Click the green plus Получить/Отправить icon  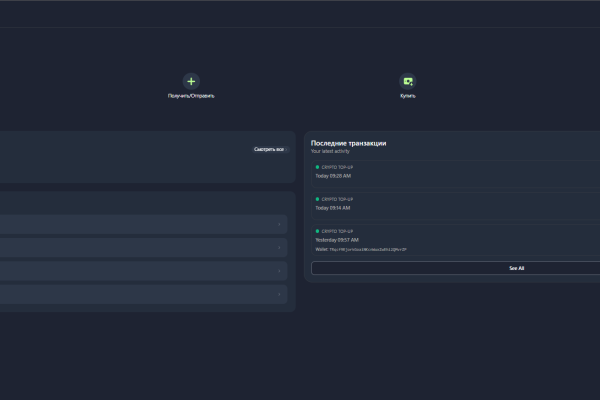click(x=191, y=81)
